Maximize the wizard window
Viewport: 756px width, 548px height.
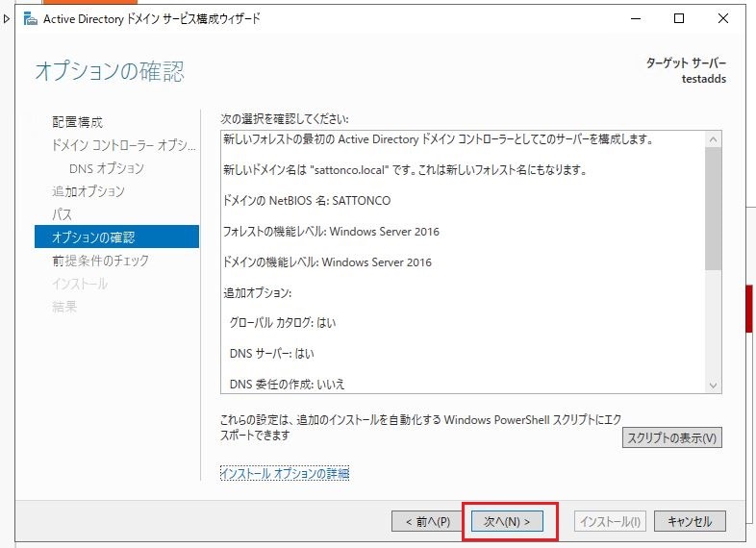pos(679,19)
